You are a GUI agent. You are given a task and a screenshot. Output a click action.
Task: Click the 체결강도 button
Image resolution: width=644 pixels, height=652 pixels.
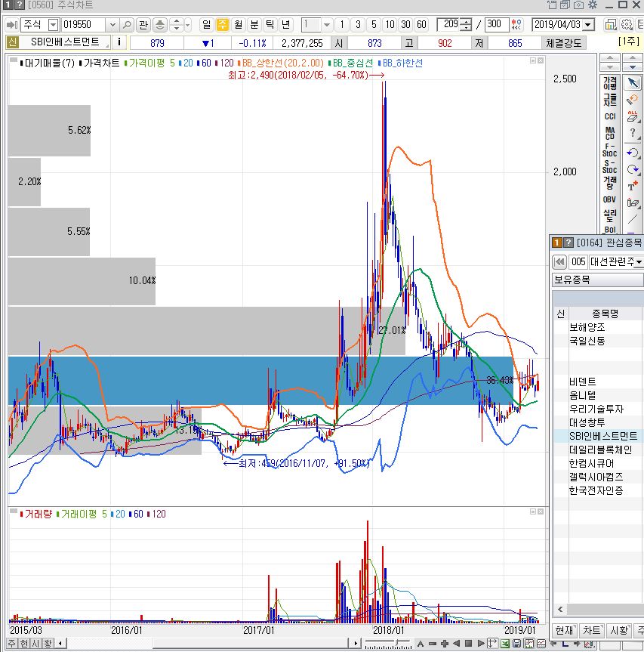pyautogui.click(x=564, y=43)
